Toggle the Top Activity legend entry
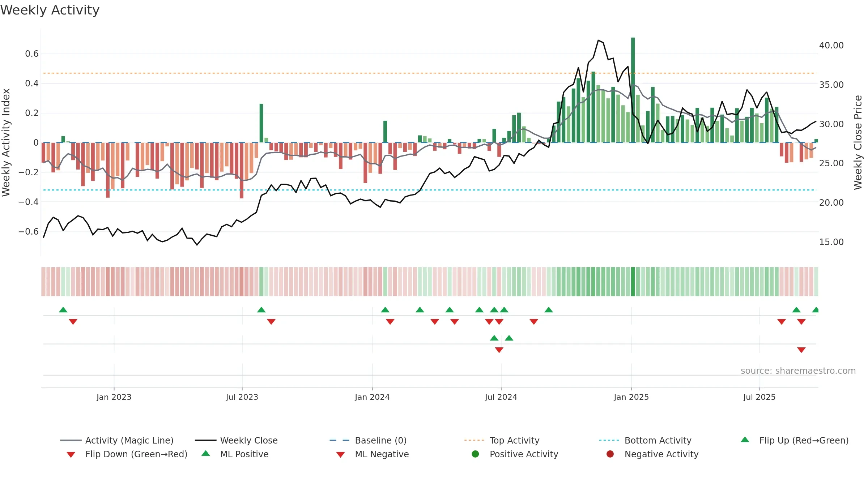Image resolution: width=868 pixels, height=488 pixels. 502,440
